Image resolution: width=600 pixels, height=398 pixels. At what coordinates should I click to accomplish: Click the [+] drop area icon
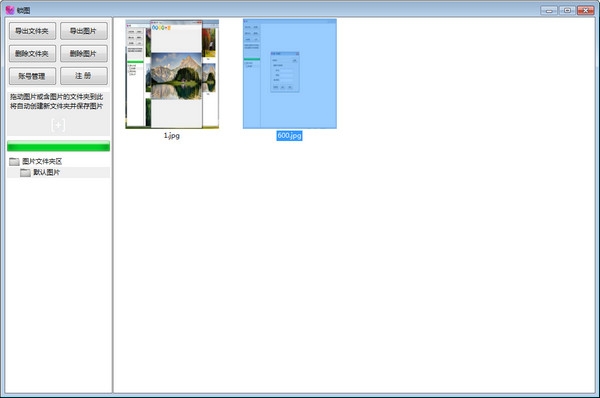click(x=58, y=125)
